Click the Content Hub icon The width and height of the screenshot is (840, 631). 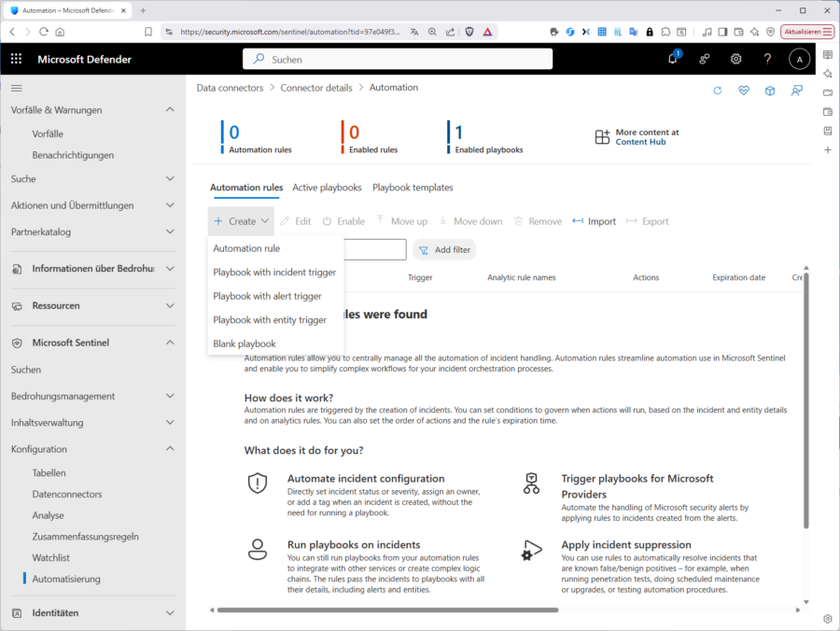coord(602,137)
